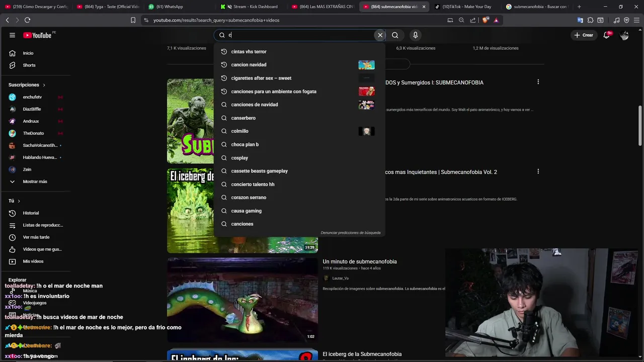Select suggestion 'canciones para un ambiente con fogata'

(299, 92)
